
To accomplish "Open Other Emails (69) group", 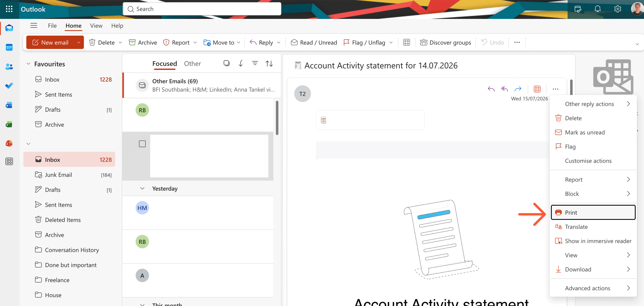I will coord(202,85).
